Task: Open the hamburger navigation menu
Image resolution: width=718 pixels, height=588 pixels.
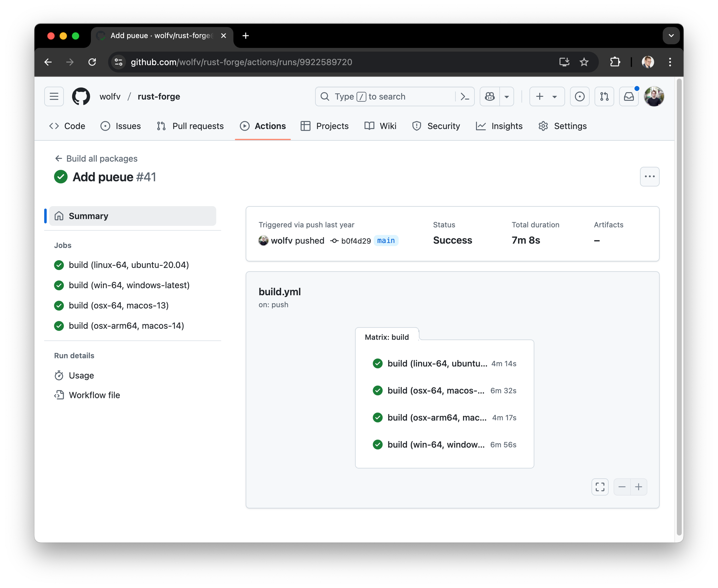Action: 54,97
